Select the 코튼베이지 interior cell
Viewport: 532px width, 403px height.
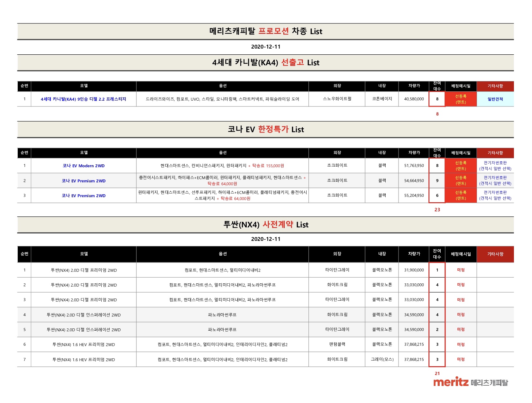click(382, 99)
